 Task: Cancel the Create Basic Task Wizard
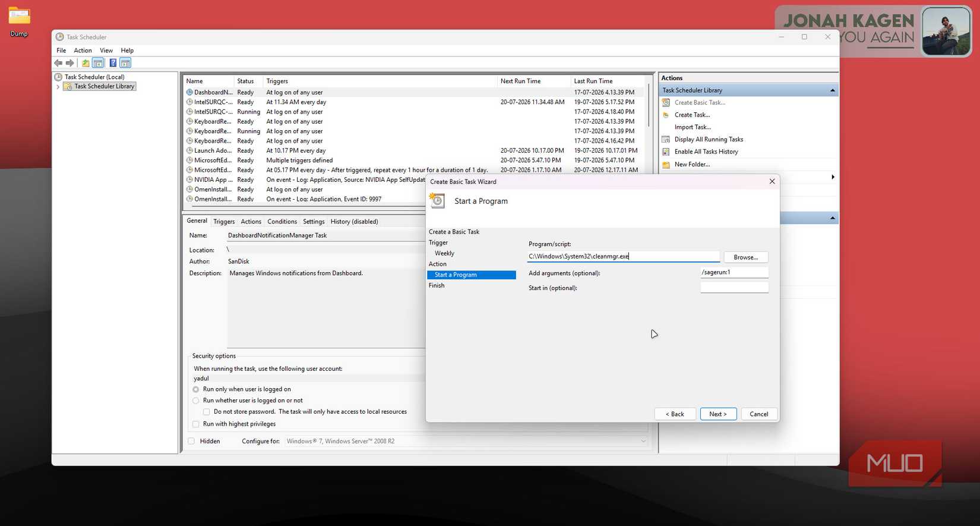[758, 414]
